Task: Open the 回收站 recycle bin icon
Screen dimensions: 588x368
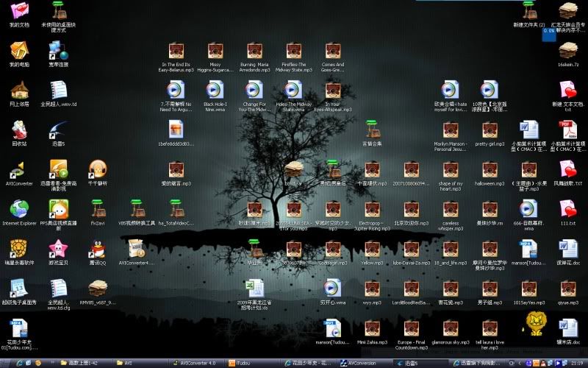Action: pyautogui.click(x=19, y=130)
